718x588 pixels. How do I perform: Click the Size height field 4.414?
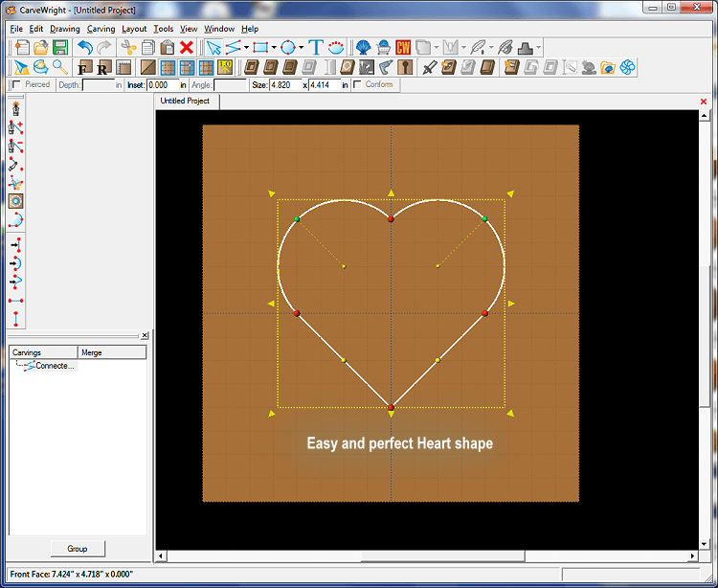(325, 84)
